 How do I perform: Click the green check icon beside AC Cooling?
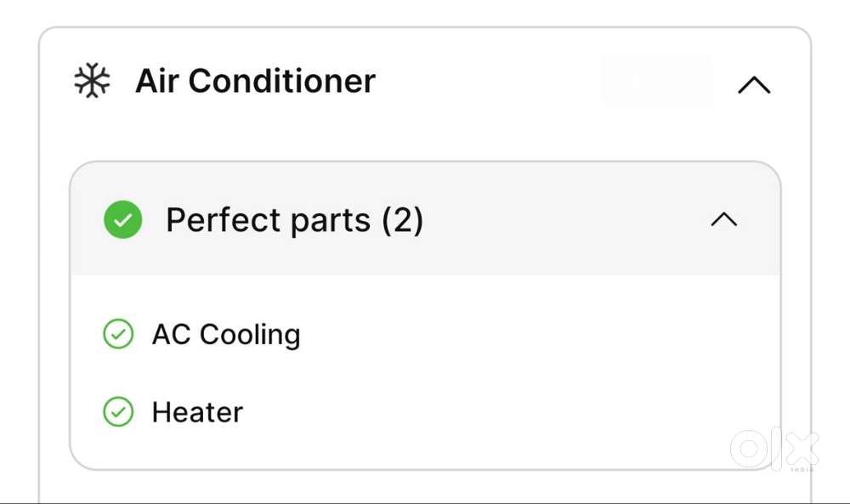click(x=118, y=334)
